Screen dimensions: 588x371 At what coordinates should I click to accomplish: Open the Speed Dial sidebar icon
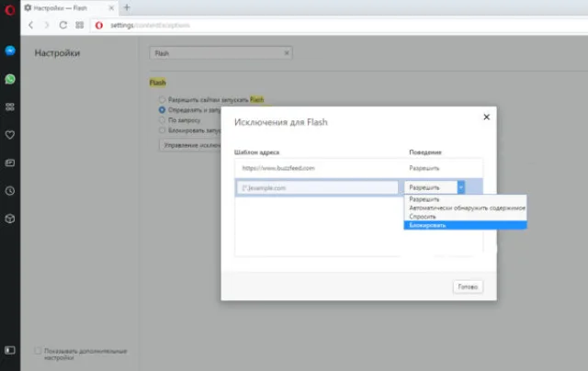(x=10, y=107)
